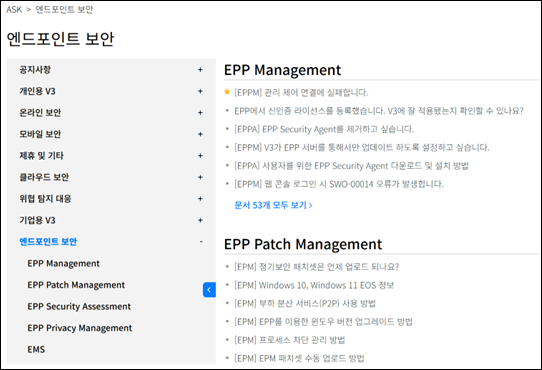Expand the 개인용 V3 category

pos(200,91)
